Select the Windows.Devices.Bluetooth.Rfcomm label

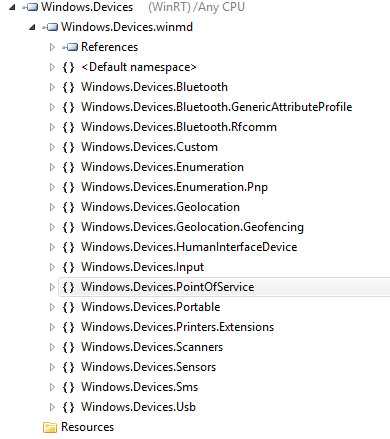(x=179, y=127)
